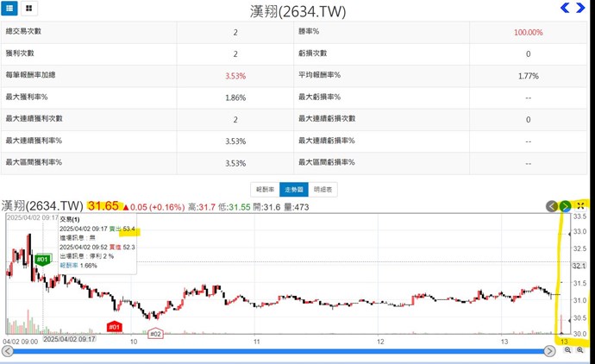The width and height of the screenshot is (595, 364).
Task: Click the 每筆報酬率加總 value 3.53%
Action: click(x=235, y=76)
